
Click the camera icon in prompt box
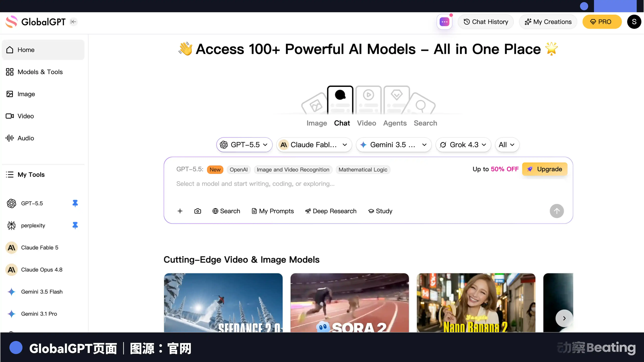pos(198,211)
